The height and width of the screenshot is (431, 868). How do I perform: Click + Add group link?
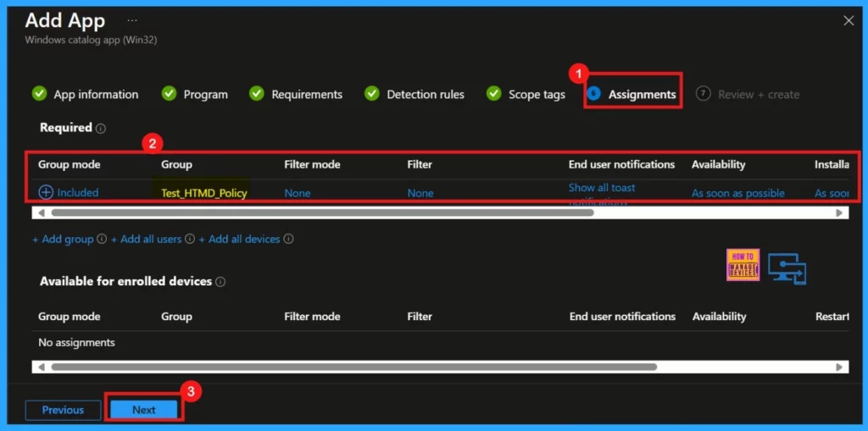(x=63, y=239)
